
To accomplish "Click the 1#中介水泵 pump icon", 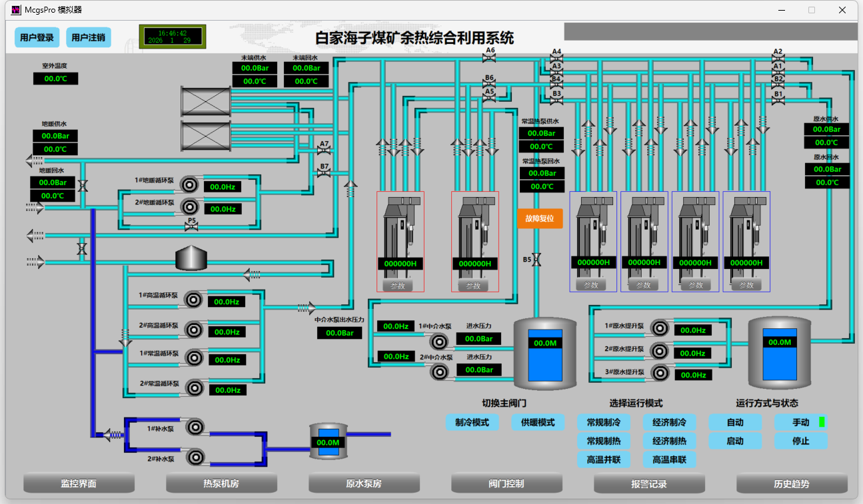I will point(438,342).
